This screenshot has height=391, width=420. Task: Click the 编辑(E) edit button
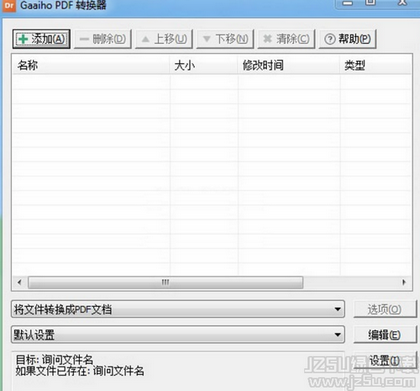click(385, 334)
